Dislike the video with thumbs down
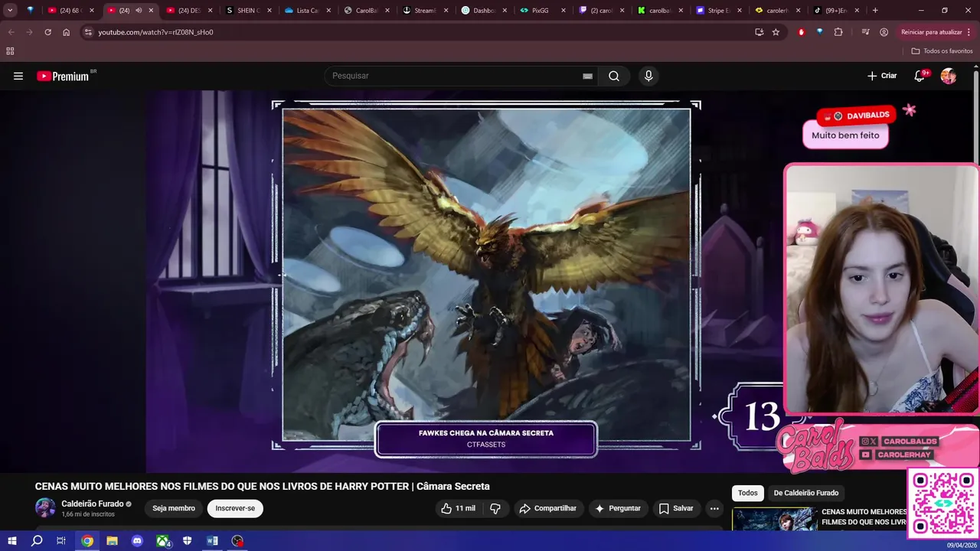This screenshot has width=980, height=551. coord(495,508)
